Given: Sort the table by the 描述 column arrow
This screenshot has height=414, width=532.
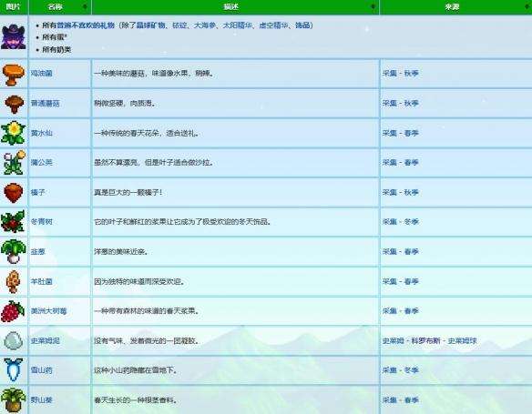Looking at the screenshot, I should [373, 6].
